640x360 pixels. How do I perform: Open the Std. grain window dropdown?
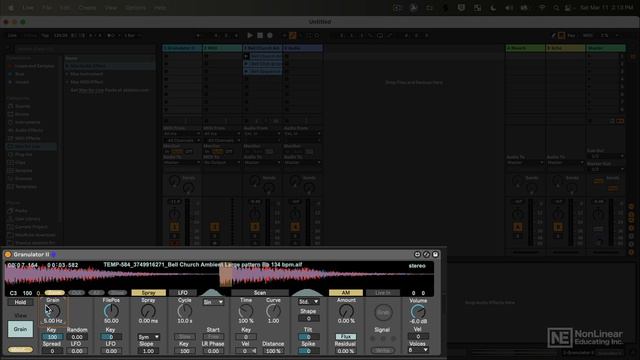tap(309, 302)
